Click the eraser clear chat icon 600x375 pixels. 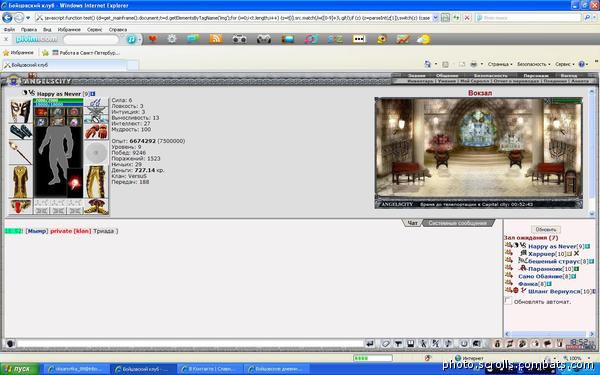(x=386, y=344)
